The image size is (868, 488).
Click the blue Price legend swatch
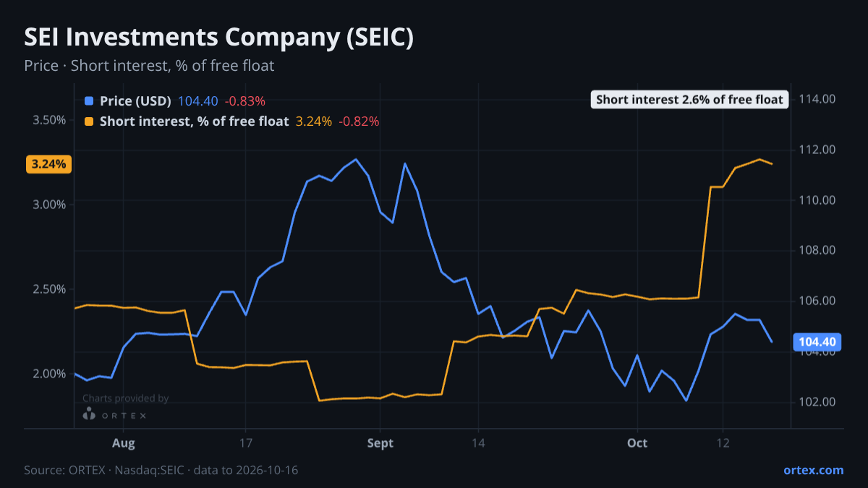click(89, 100)
